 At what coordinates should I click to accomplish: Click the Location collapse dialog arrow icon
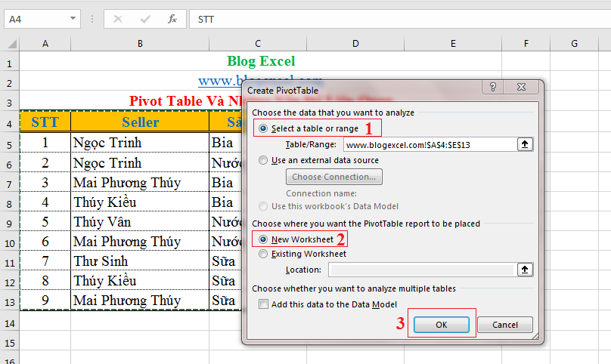click(525, 270)
